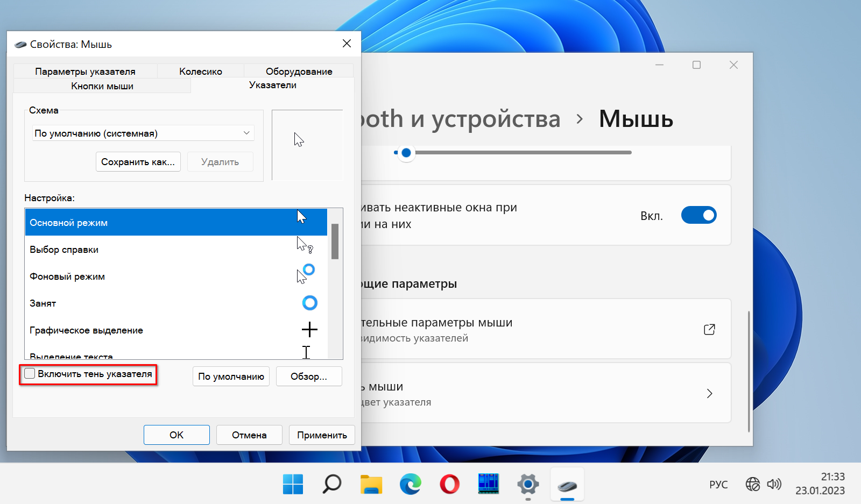
Task: Open File Explorer from the taskbar
Action: coord(371,485)
